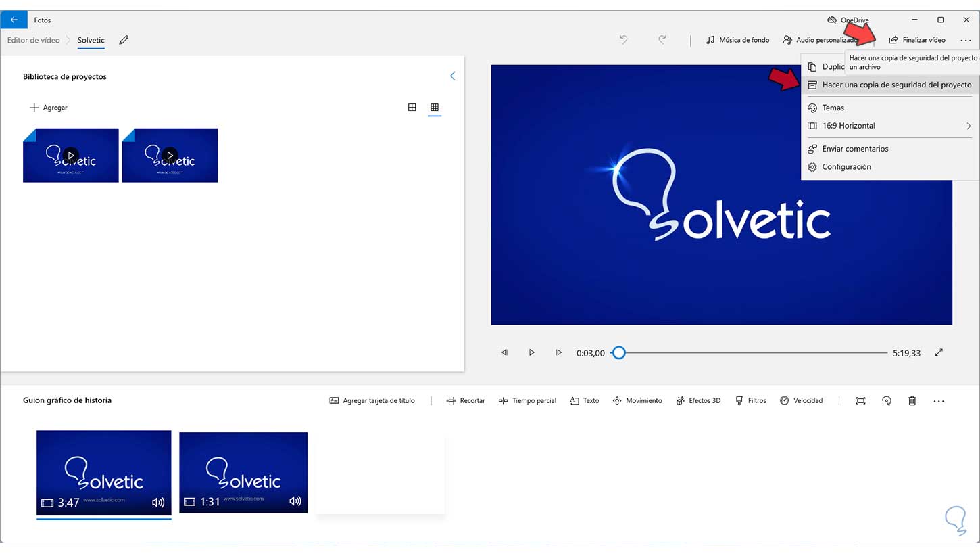Select the Recortar tool

(x=466, y=401)
